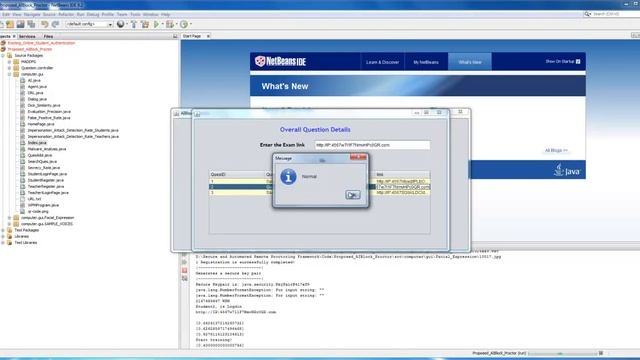Screen dimensions: 640x360
Task: Select table row with QuesID 3
Action: [320, 192]
